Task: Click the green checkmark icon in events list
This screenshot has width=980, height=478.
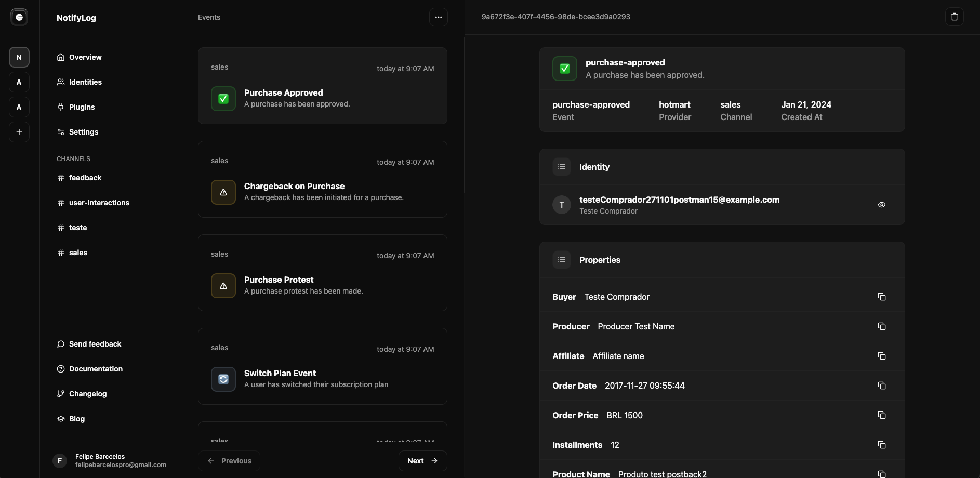Action: coord(223,99)
